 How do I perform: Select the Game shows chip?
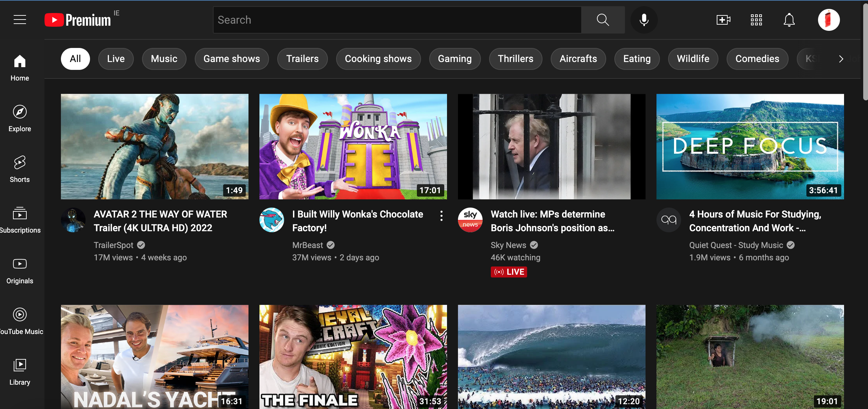[232, 59]
